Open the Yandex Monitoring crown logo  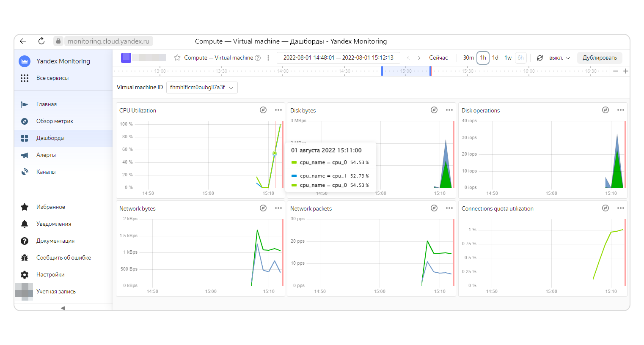(x=25, y=61)
